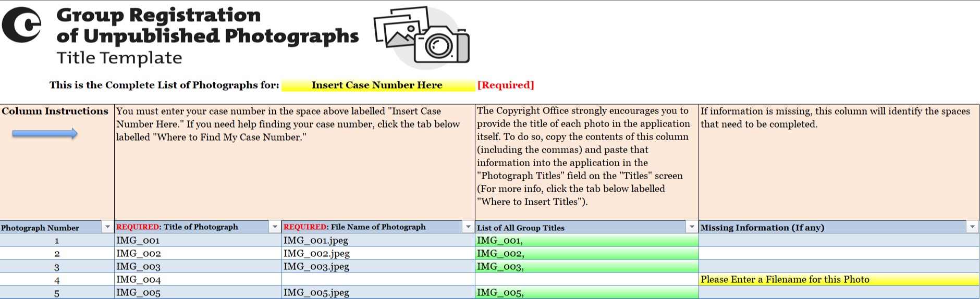Click the Title Template heading
The height and width of the screenshot is (299, 980).
coord(119,58)
